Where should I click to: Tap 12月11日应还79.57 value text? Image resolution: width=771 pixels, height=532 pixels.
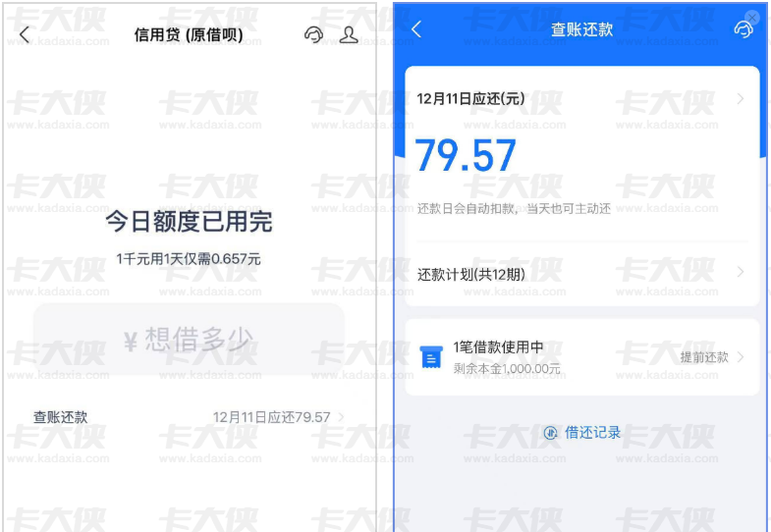pyautogui.click(x=271, y=417)
